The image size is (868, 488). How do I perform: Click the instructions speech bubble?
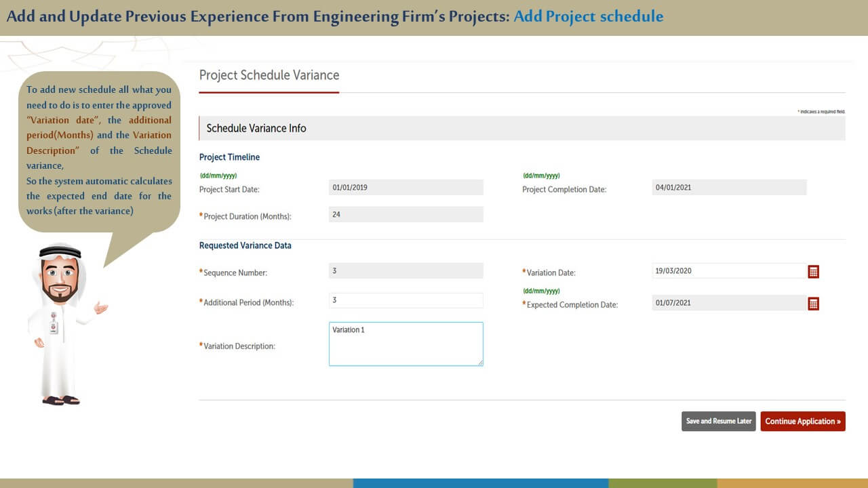pos(99,150)
